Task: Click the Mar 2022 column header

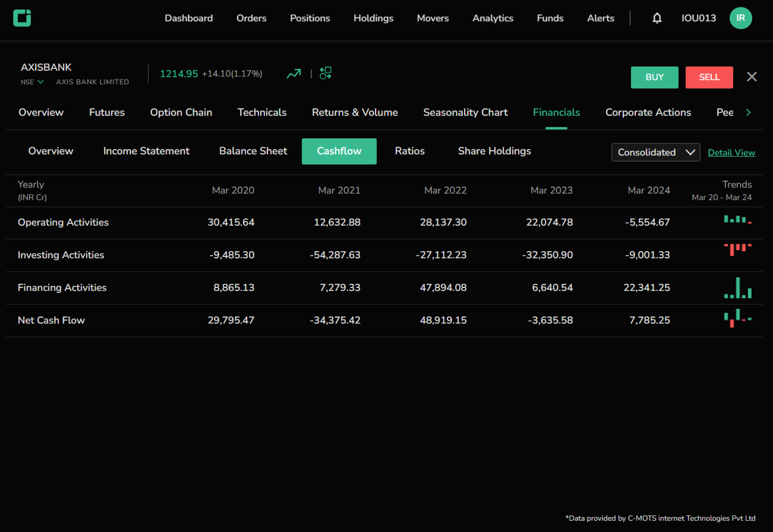Action: point(445,190)
